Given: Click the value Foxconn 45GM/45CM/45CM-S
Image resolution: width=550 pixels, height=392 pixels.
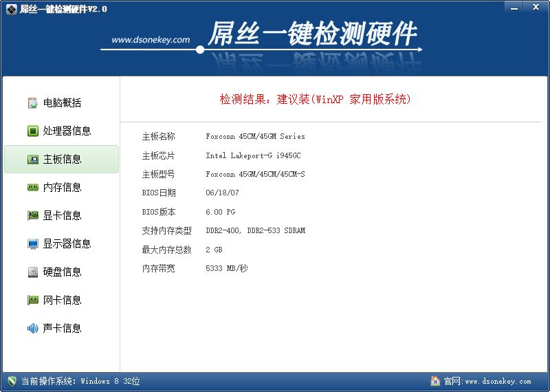Looking at the screenshot, I should coord(255,174).
